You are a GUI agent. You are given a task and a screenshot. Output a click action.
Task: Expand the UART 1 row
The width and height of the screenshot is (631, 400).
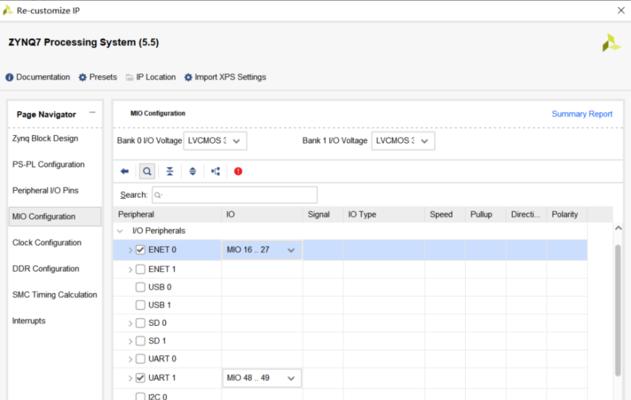130,378
